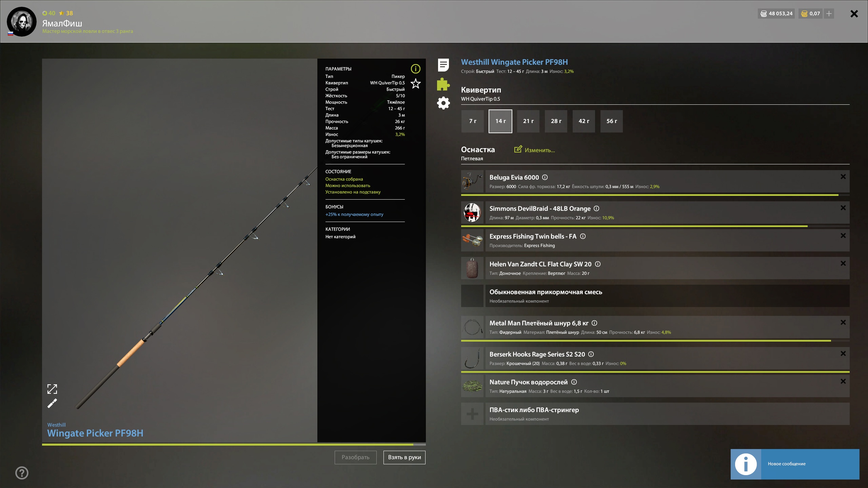Click the player name ЯмалФиш
The width and height of the screenshot is (868, 488).
(62, 23)
